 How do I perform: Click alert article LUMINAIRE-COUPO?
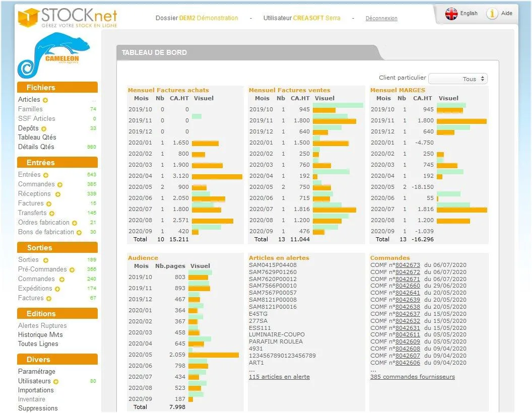[x=277, y=334]
